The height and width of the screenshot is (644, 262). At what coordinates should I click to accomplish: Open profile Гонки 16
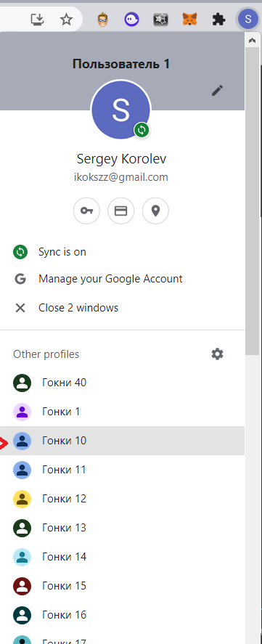(122, 615)
